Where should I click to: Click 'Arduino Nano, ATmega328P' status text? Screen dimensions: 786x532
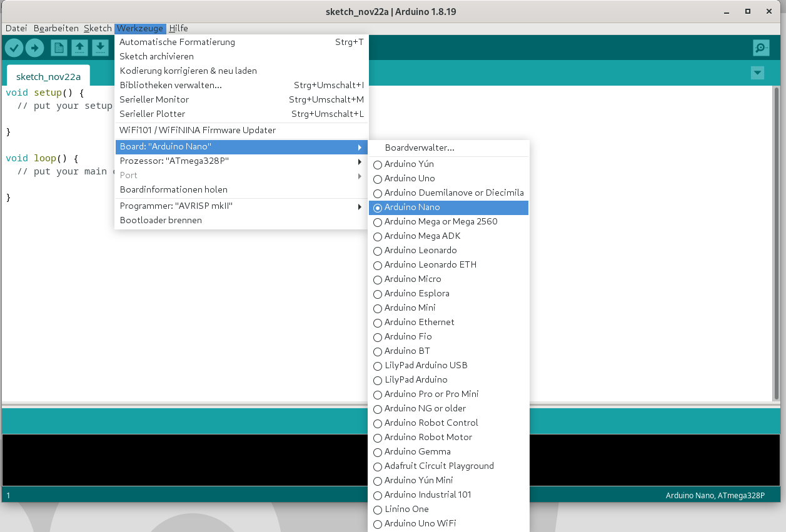715,495
